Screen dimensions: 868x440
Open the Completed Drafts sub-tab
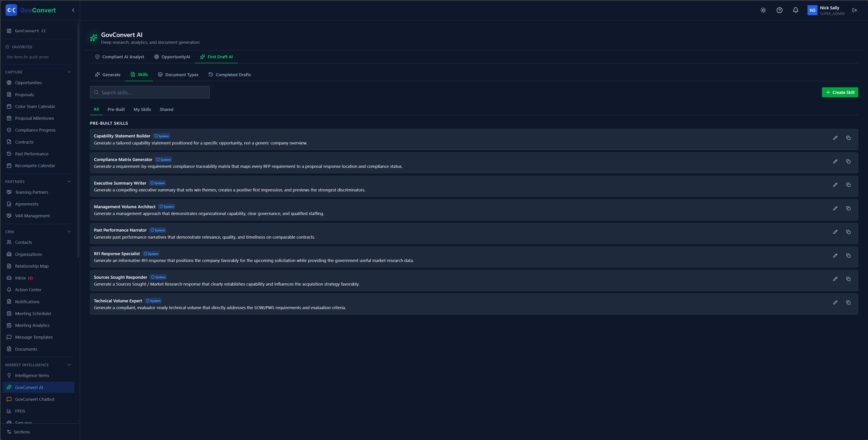tap(230, 75)
